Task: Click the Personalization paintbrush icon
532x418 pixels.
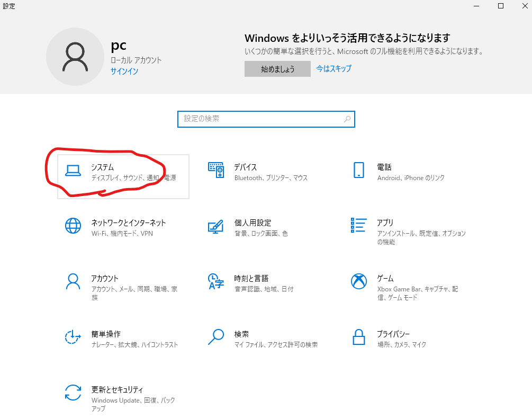Action: click(x=215, y=226)
